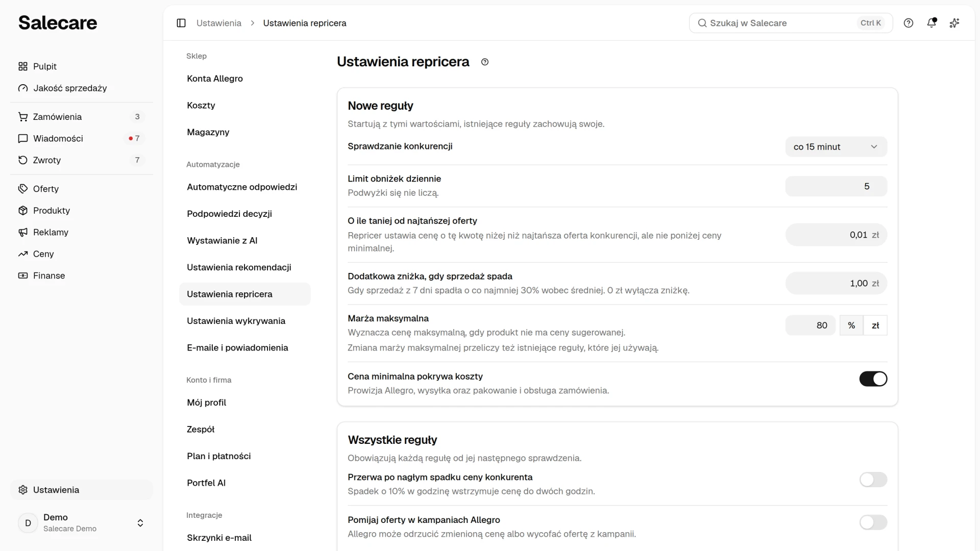Open Portfel AI settings link
This screenshot has height=551, width=980.
pyautogui.click(x=245, y=483)
